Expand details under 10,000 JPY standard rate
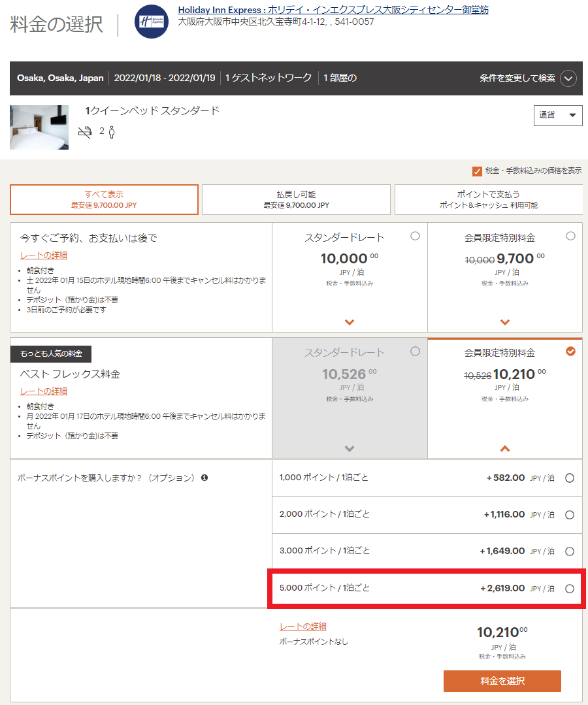The height and width of the screenshot is (705, 588). (x=350, y=322)
